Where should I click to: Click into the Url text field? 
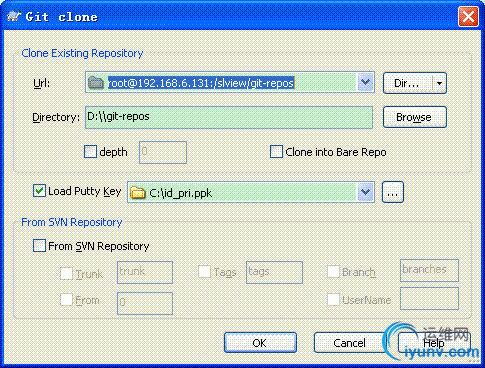[230, 82]
